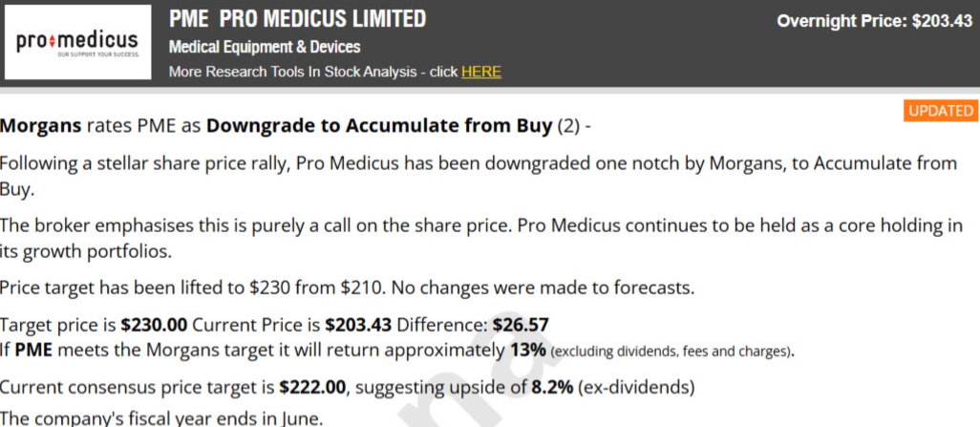Click the fiscal year ends in June line
This screenshot has width=980, height=427.
click(161, 418)
